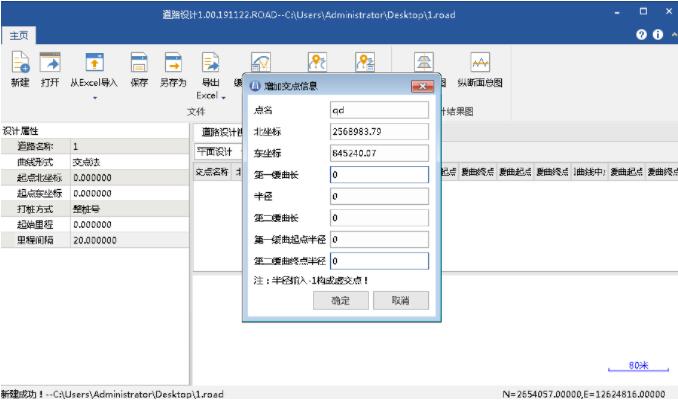Select the 起始里程 value 0.000000
678x406 pixels.
tap(129, 224)
